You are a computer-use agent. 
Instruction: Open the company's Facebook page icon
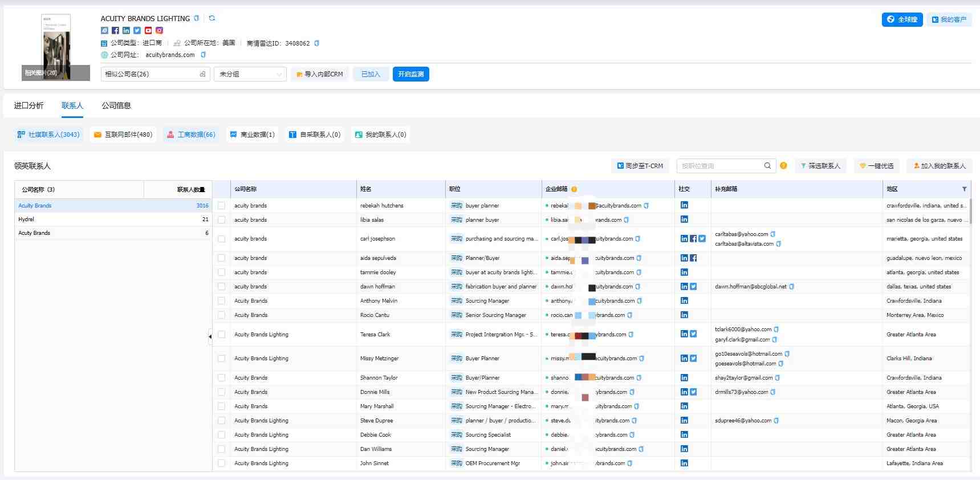115,31
